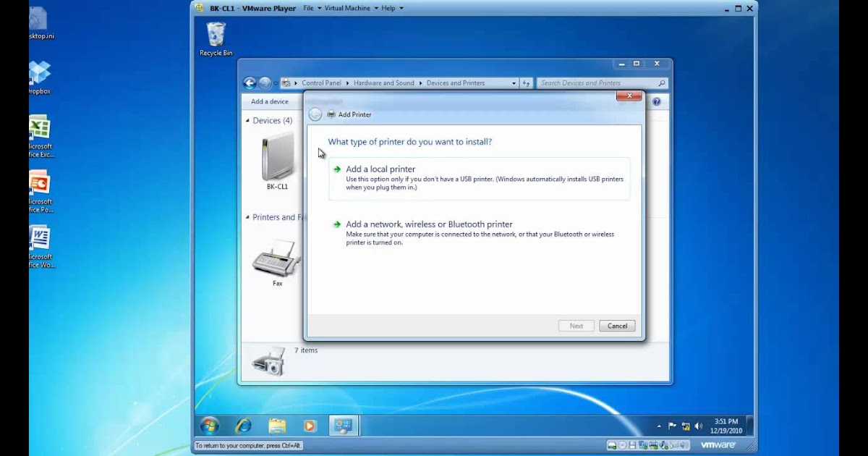This screenshot has height=456, width=868.
Task: Collapse the Devices (4) group
Action: tap(247, 121)
